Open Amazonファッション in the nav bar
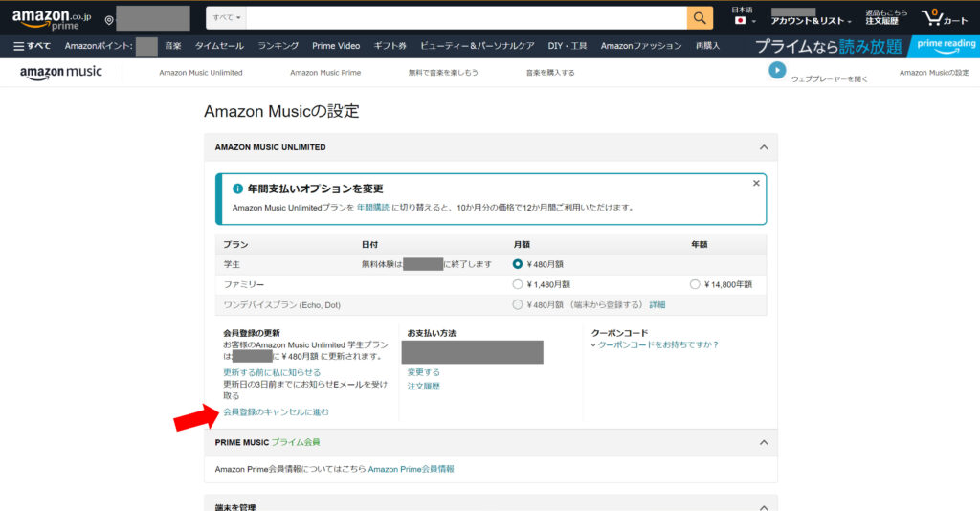 point(641,46)
